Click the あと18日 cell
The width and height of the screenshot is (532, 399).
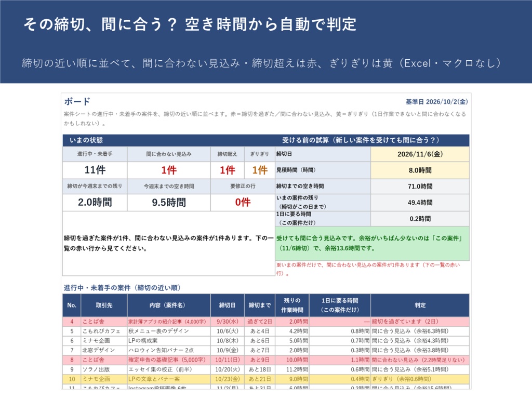coord(260,369)
